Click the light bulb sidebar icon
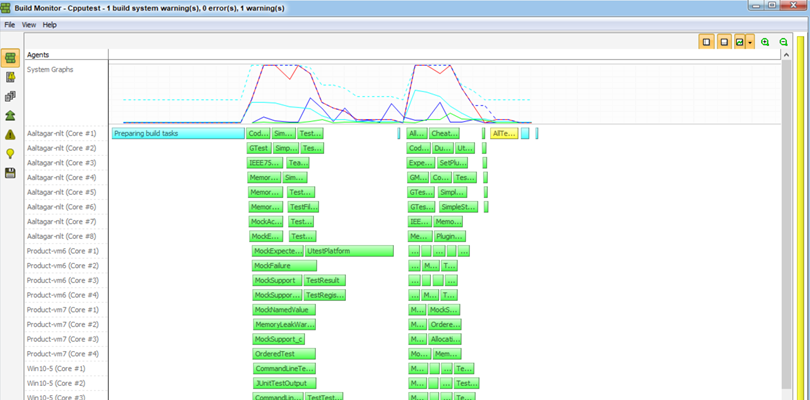This screenshot has height=400, width=810. coord(11,153)
